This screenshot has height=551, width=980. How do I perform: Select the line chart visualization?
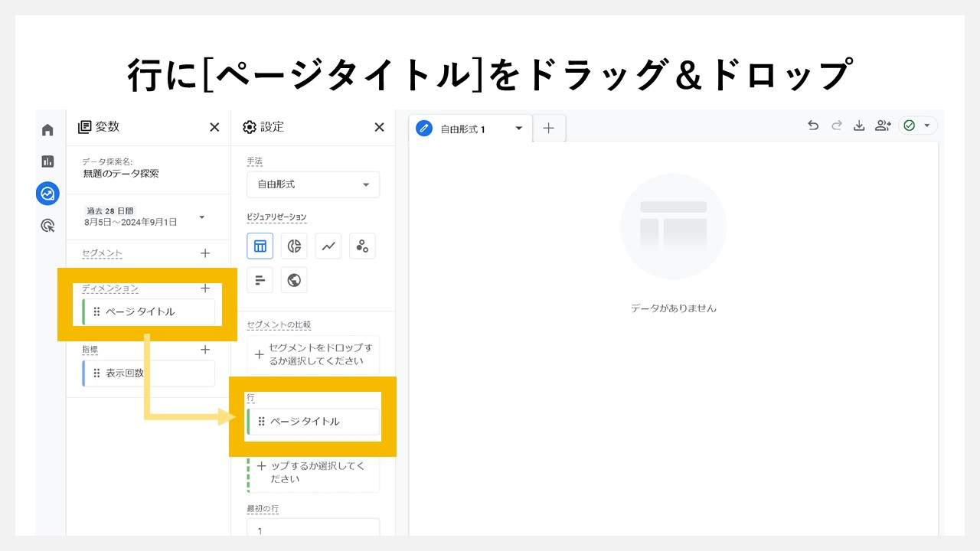click(x=328, y=246)
